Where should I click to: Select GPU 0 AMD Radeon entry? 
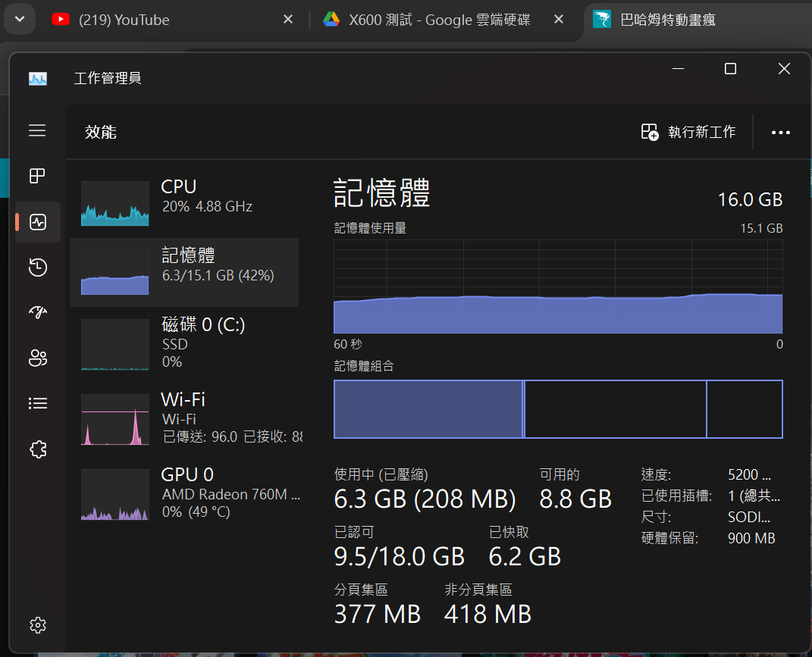point(183,493)
